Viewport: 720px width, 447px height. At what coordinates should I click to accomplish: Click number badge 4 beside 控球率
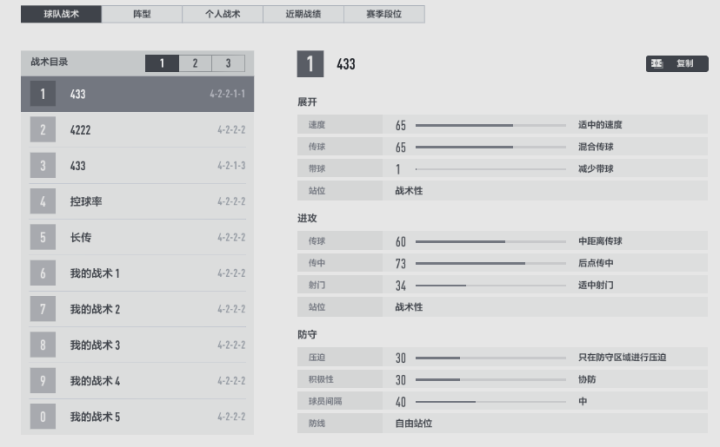click(42, 202)
